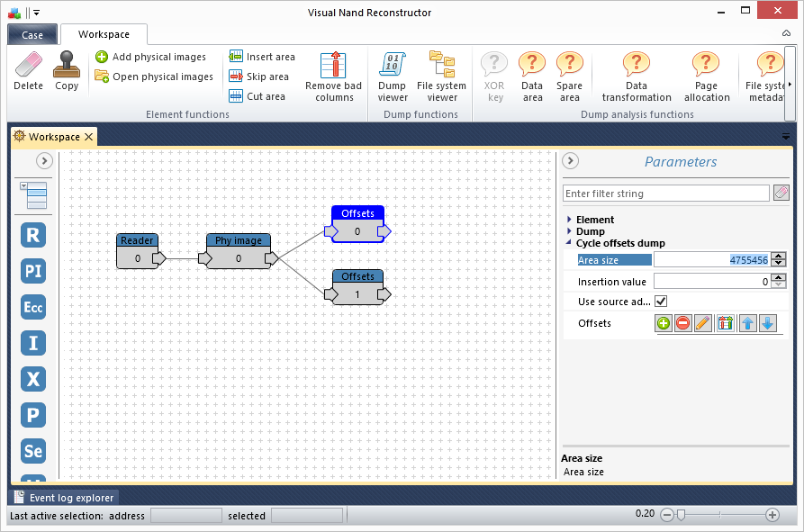Run Data area analysis
The width and height of the screenshot is (804, 532).
[x=532, y=77]
